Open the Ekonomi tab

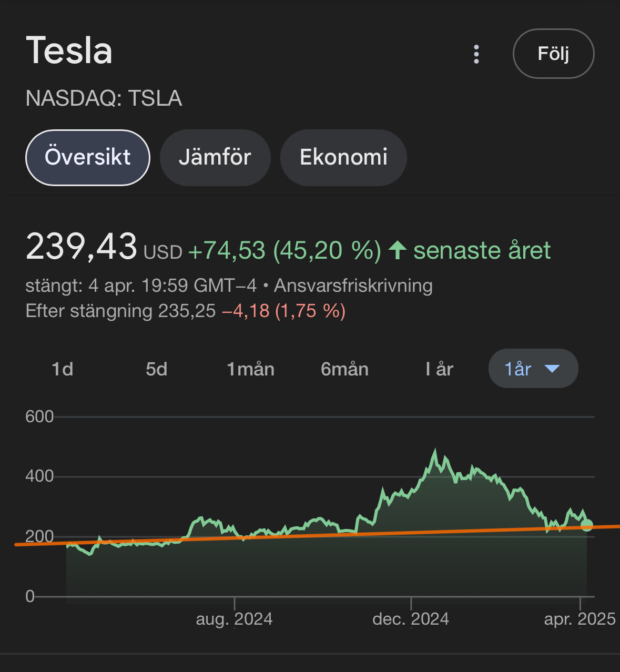pos(343,157)
